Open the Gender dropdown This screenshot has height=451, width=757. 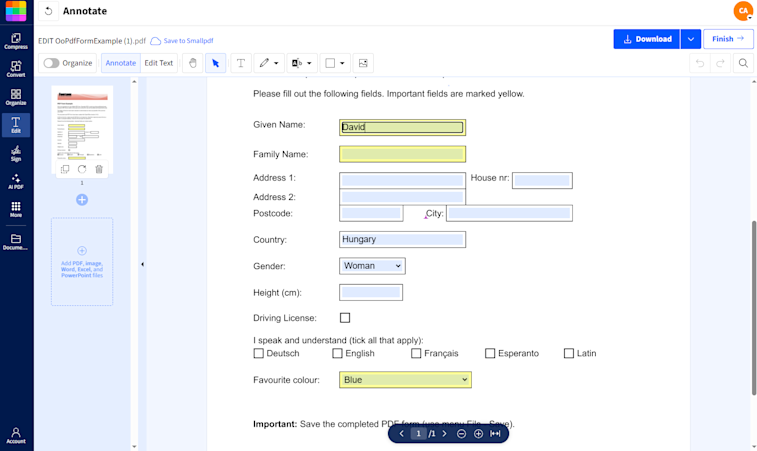pyautogui.click(x=372, y=266)
